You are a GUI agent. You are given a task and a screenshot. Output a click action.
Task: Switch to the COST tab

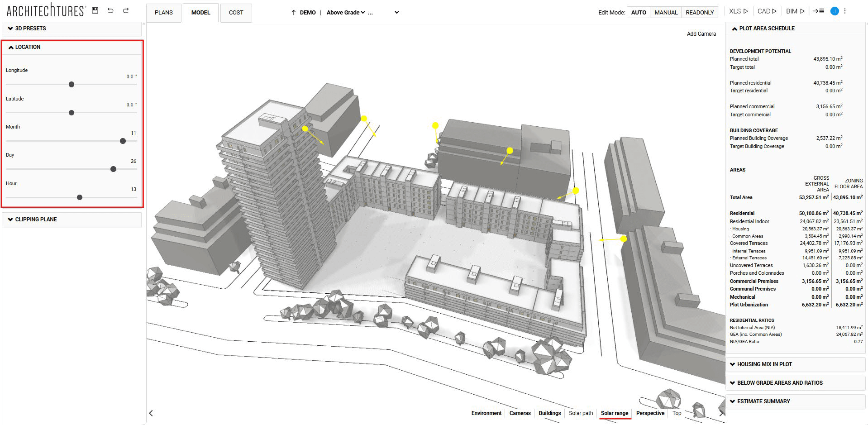[x=235, y=12]
